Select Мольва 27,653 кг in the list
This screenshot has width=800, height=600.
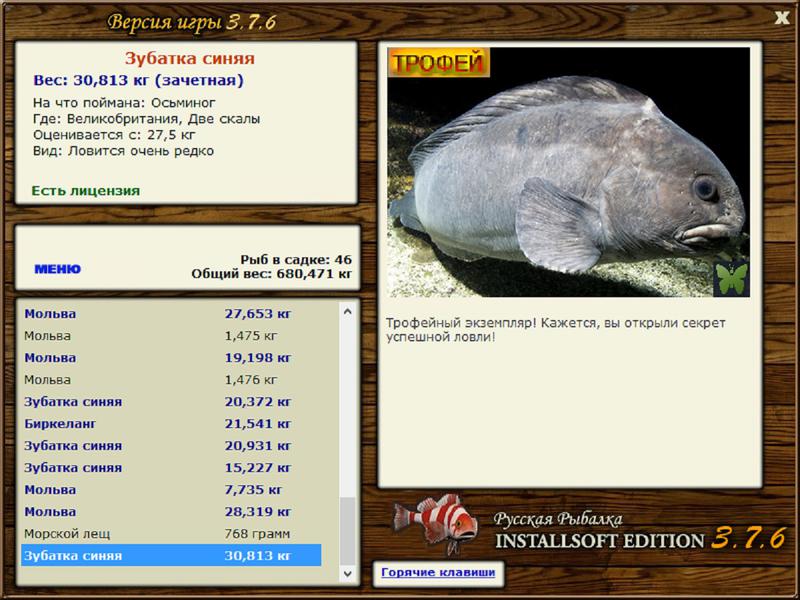click(171, 314)
